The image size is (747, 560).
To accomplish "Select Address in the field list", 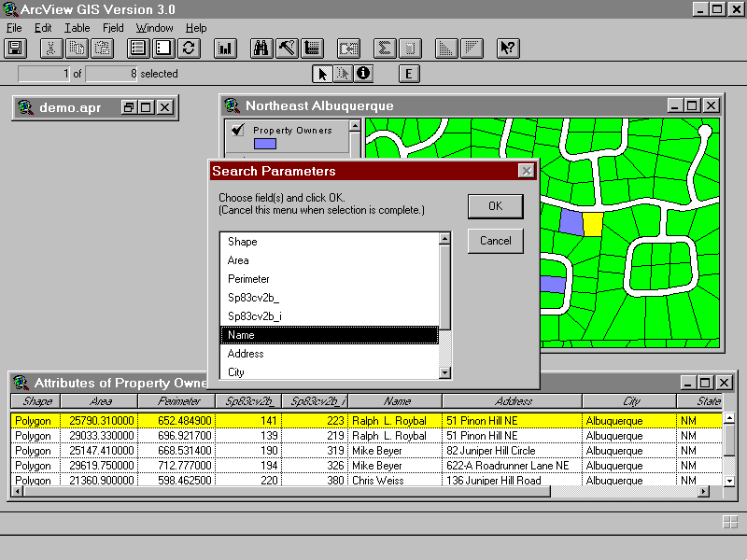I will 330,354.
